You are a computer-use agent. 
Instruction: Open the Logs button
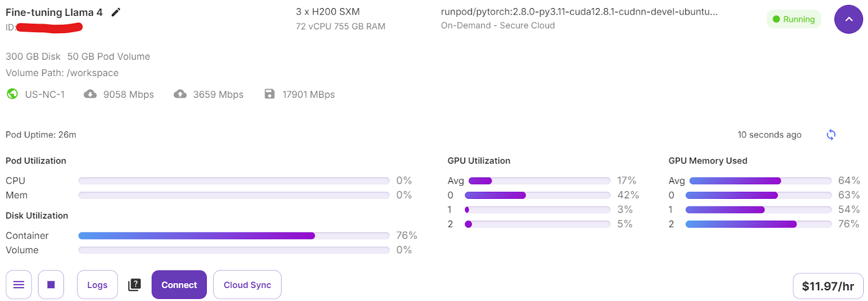[98, 285]
